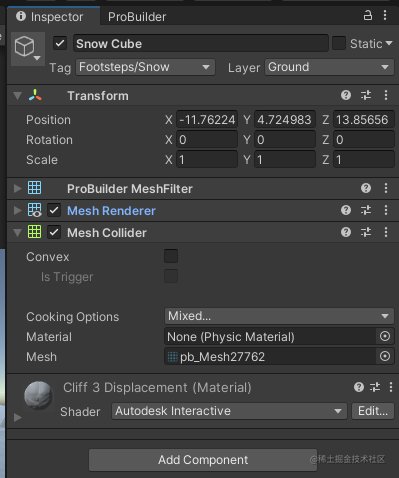Open Transform help reference icon

pos(346,95)
